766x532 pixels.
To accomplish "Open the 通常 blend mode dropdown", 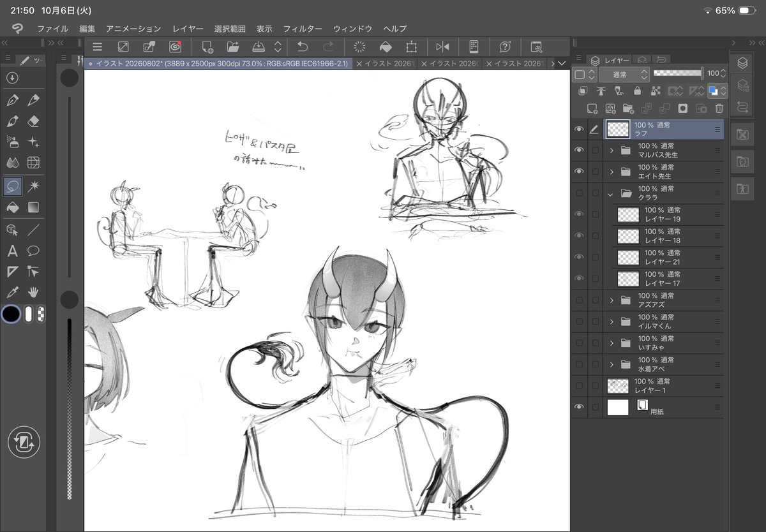I will [x=624, y=75].
